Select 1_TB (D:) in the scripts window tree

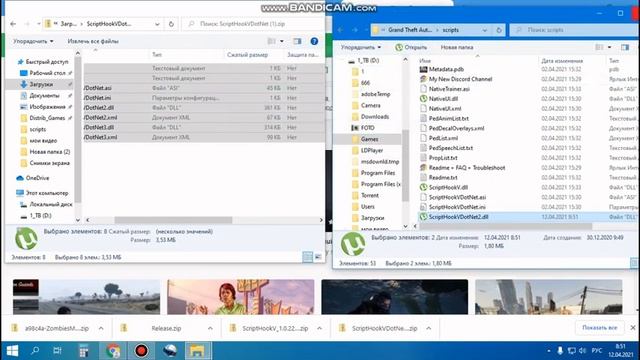pyautogui.click(x=364, y=60)
